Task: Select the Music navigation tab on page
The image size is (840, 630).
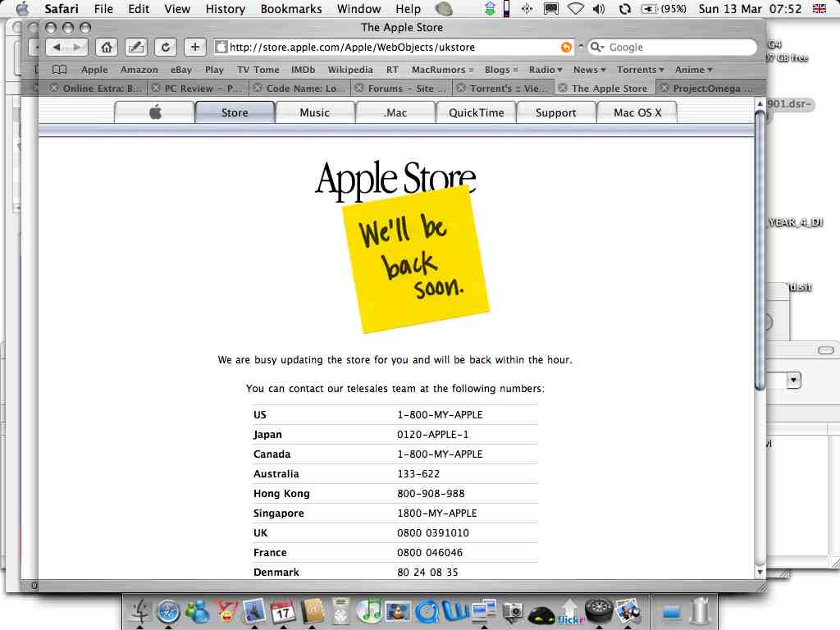Action: click(x=315, y=112)
